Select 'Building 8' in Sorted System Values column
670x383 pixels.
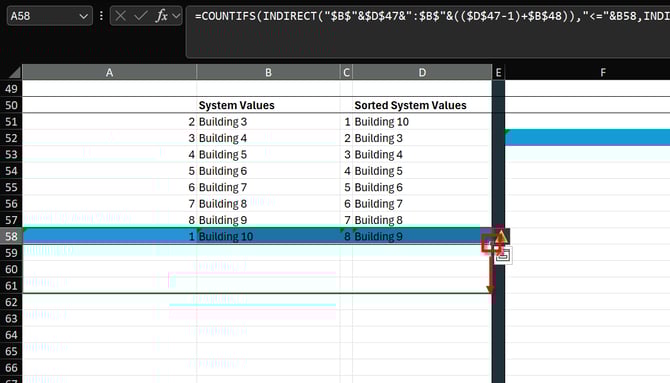422,220
